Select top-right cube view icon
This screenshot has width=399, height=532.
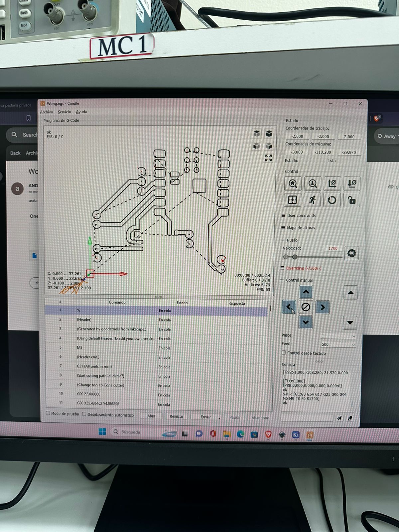(269, 134)
